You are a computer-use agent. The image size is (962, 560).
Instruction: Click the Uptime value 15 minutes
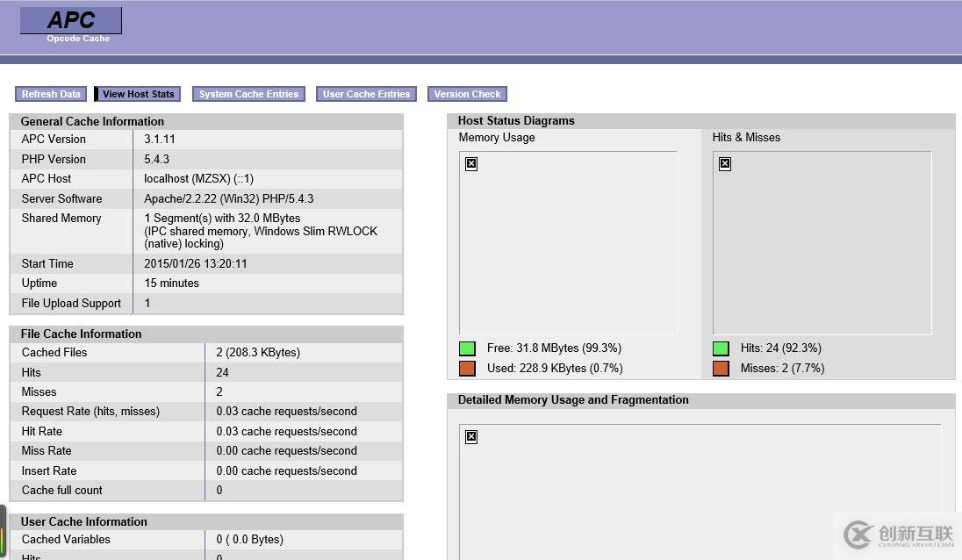pos(172,283)
